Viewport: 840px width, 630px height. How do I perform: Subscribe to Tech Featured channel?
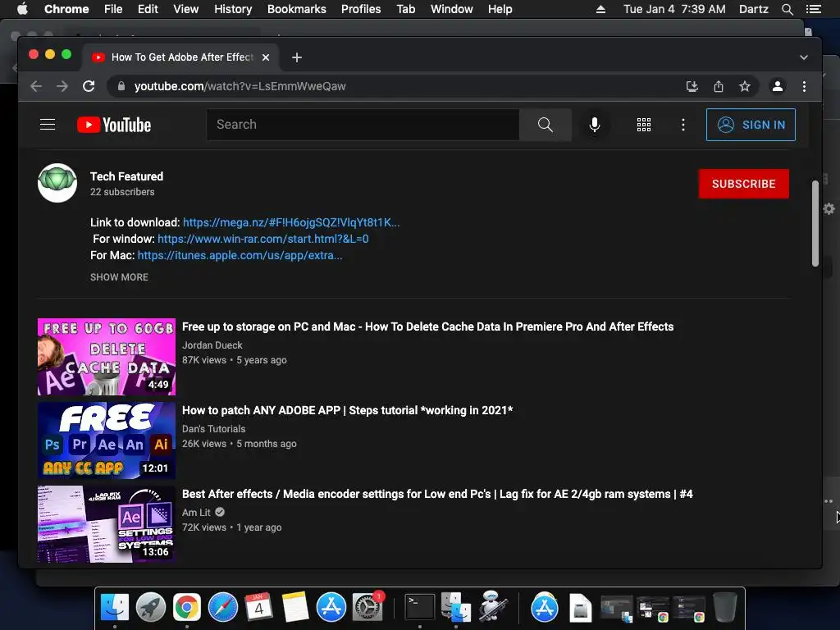(743, 184)
